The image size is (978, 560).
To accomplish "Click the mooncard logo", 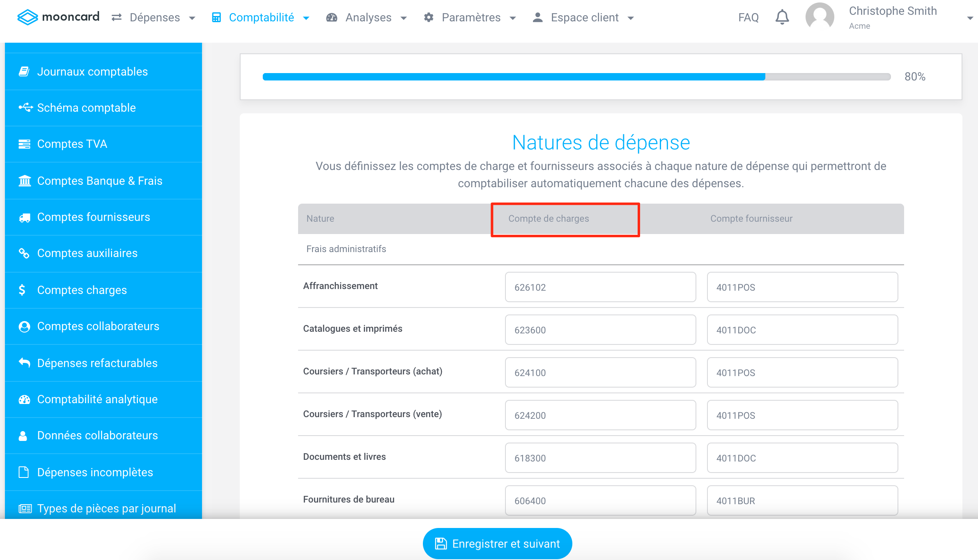I will (x=58, y=17).
